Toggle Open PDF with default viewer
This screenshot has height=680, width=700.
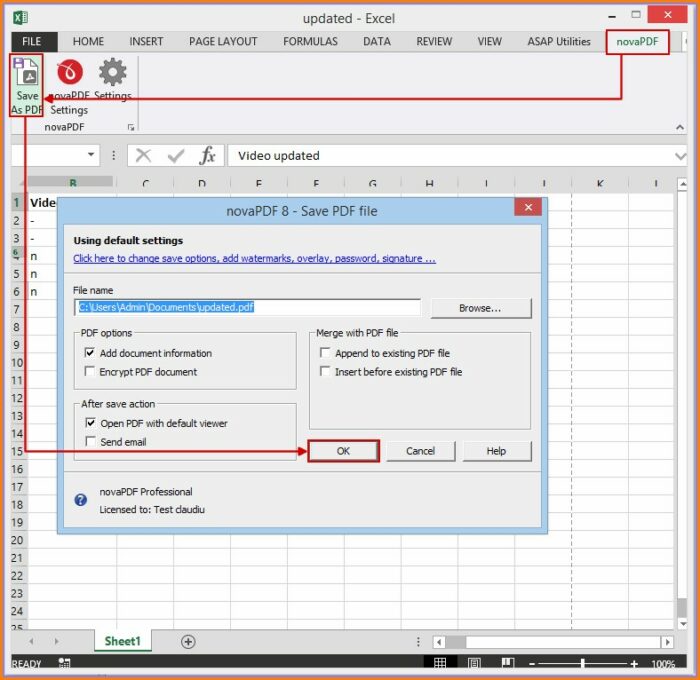90,423
